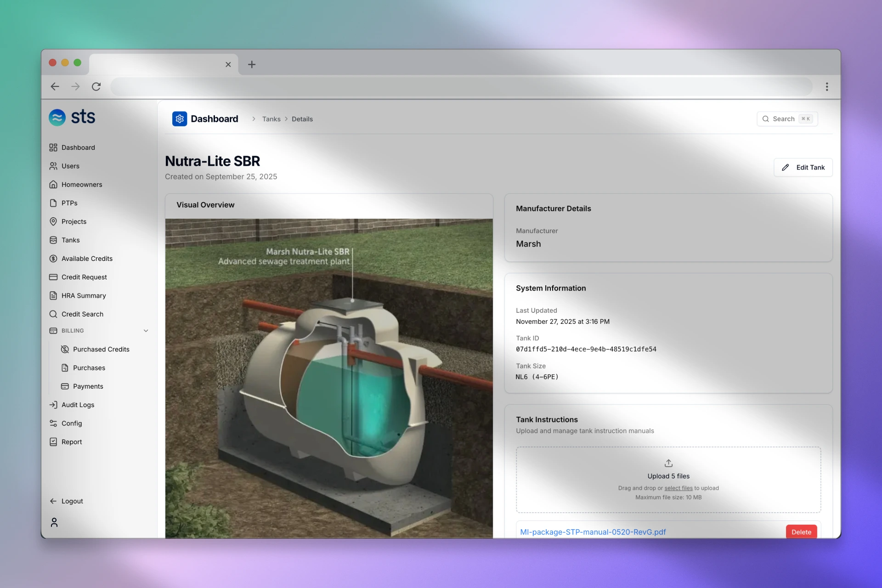This screenshot has width=882, height=588.
Task: Click the PTPs document icon
Action: tap(53, 203)
